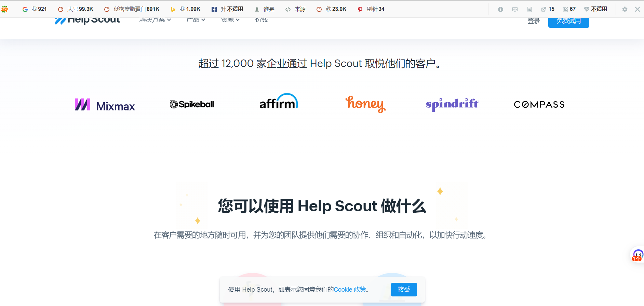Accept cookies with the 接受 button
644x306 pixels.
tap(404, 290)
